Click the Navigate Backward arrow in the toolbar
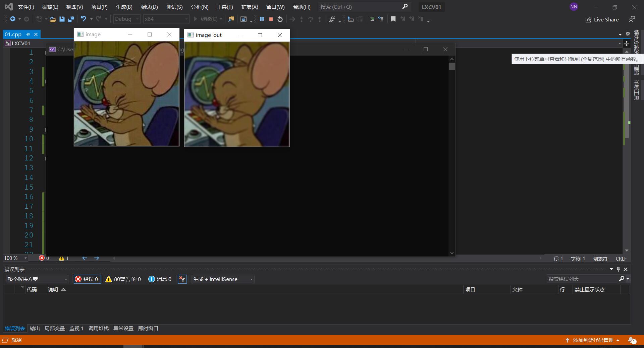The height and width of the screenshot is (348, 644). [x=13, y=19]
